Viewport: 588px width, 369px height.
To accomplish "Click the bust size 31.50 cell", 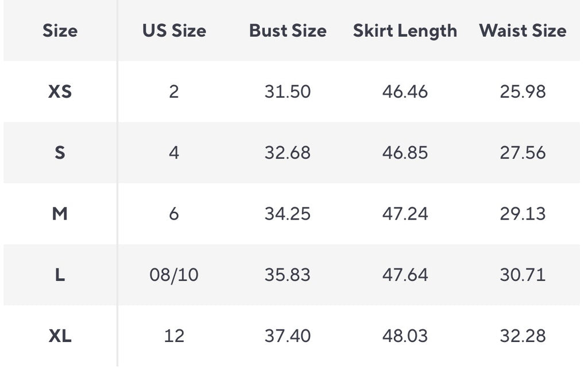I will 288,91.
